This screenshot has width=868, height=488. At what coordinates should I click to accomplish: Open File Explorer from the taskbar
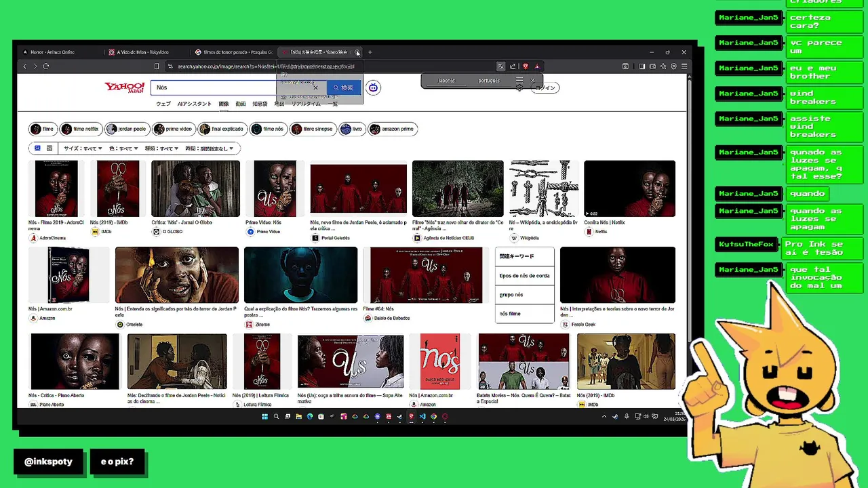click(298, 417)
